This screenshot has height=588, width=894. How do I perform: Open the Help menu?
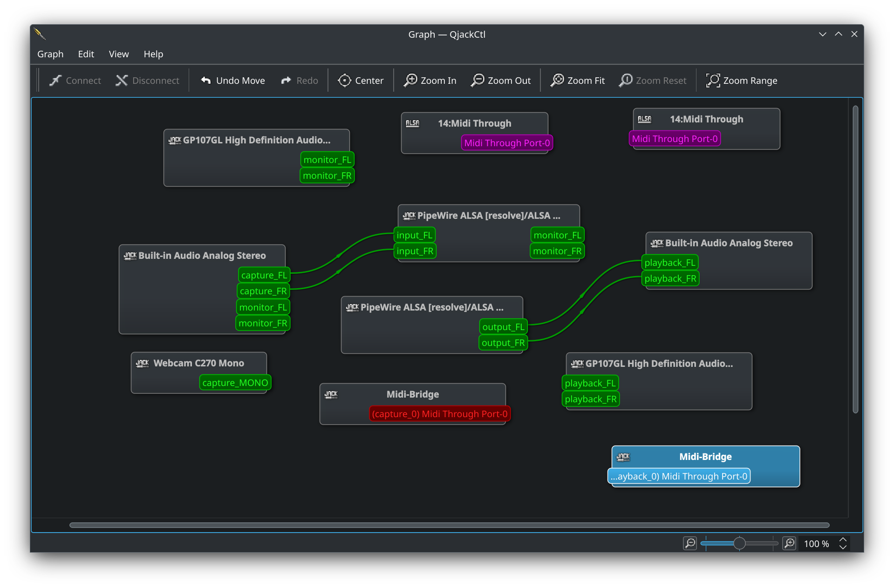point(153,54)
